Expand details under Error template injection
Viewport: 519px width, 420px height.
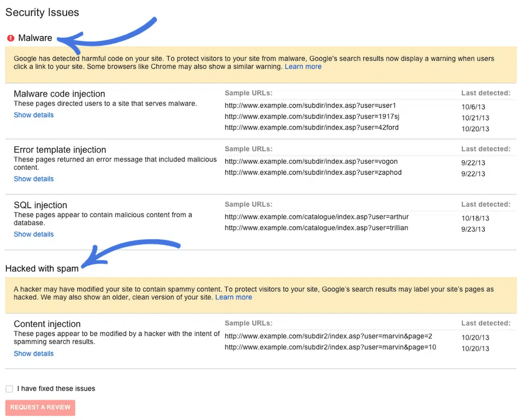click(34, 179)
